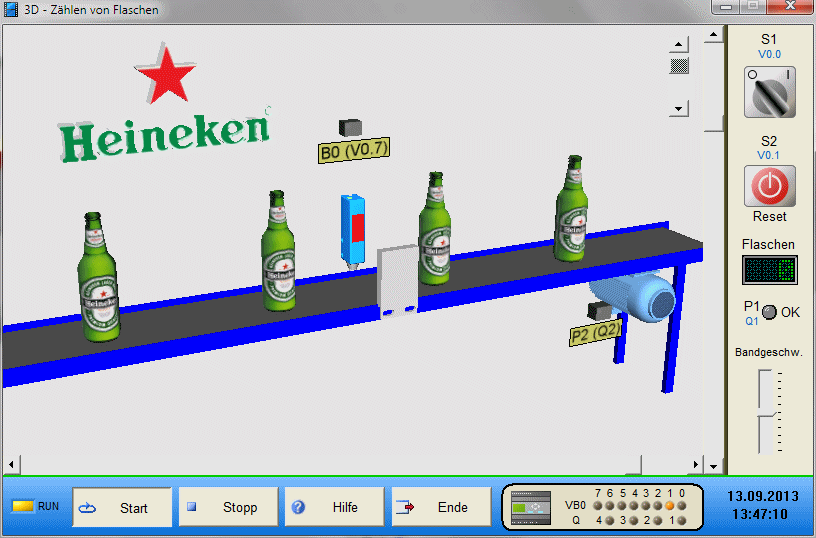This screenshot has width=816, height=538.
Task: Click the VB0 bit 4 LED
Action: coord(634,505)
